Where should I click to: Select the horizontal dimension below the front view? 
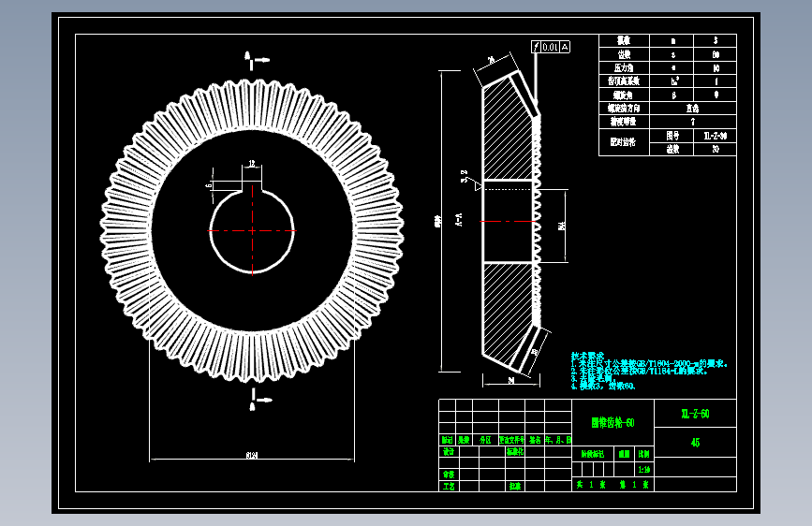(252, 456)
